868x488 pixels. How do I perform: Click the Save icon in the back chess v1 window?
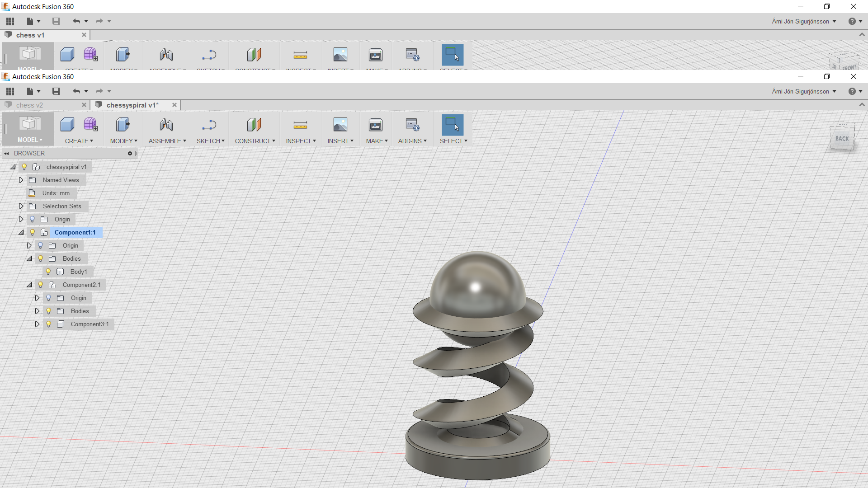[x=56, y=21]
